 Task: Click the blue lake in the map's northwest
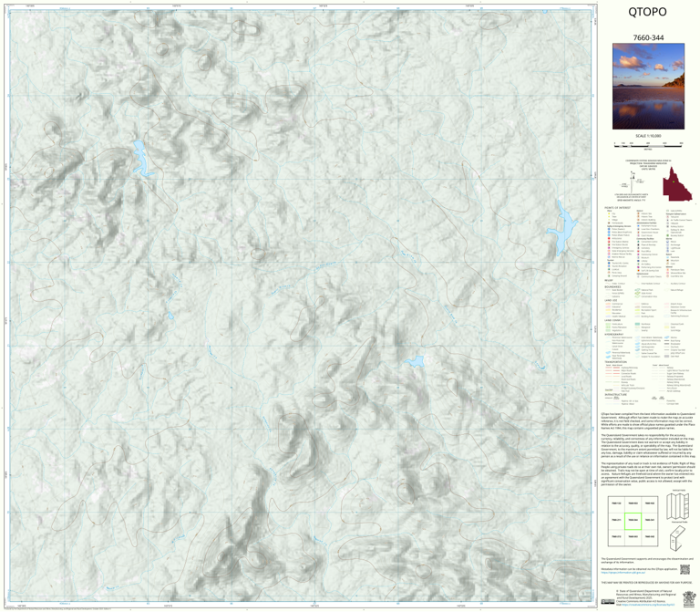pyautogui.click(x=142, y=158)
